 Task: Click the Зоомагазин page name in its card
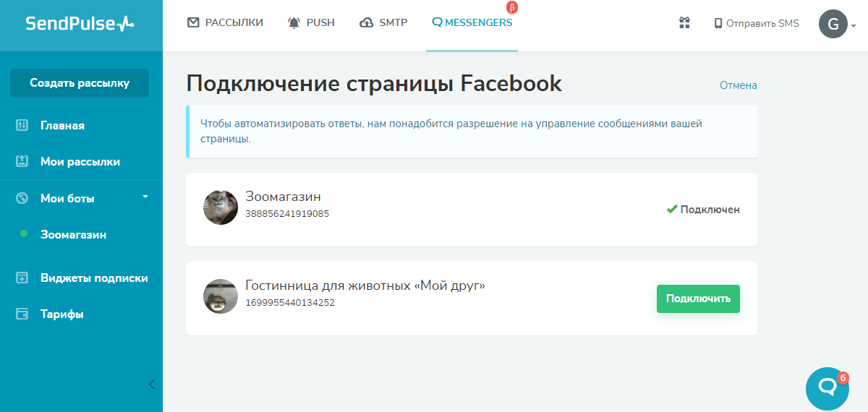coord(283,197)
